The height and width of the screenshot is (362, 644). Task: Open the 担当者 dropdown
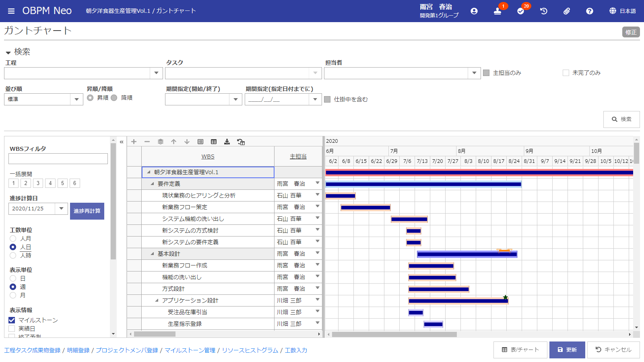[x=474, y=73]
